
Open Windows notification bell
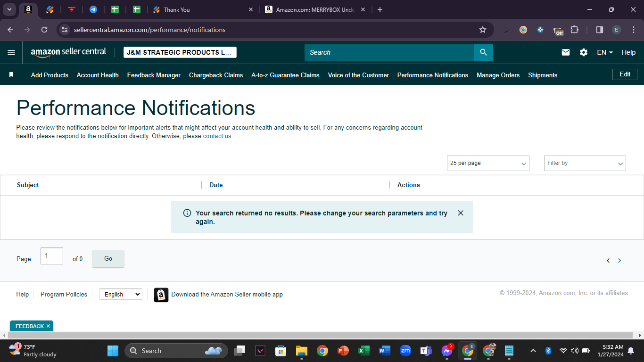coord(632,351)
